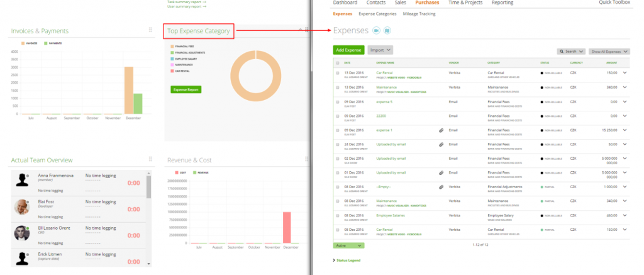Toggle the Invoices legend swatch
This screenshot has height=275, width=644.
click(23, 43)
